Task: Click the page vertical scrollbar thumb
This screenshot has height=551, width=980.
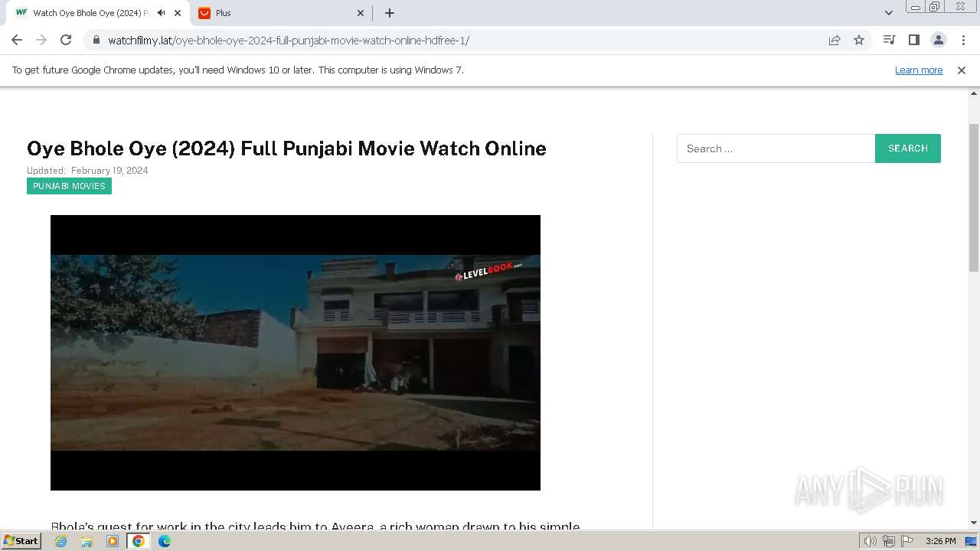Action: coord(974,197)
